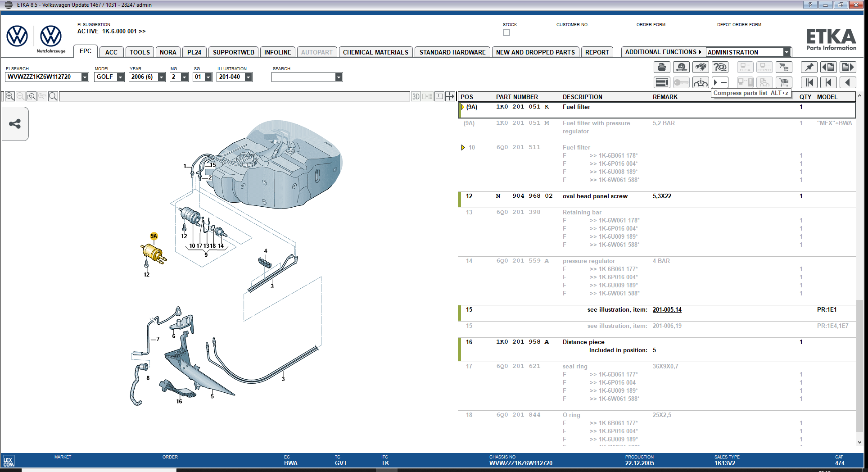Click the (9A) row arrow marker
Image resolution: width=868 pixels, height=472 pixels.
463,107
